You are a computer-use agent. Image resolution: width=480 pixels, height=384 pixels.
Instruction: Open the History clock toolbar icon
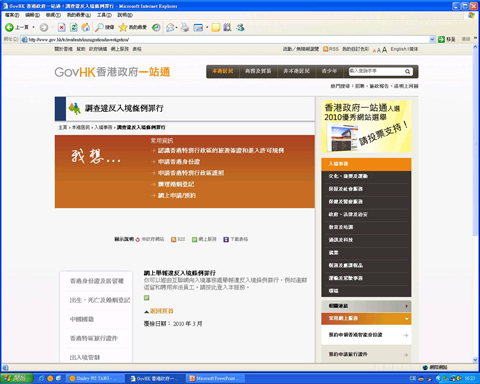click(x=156, y=27)
